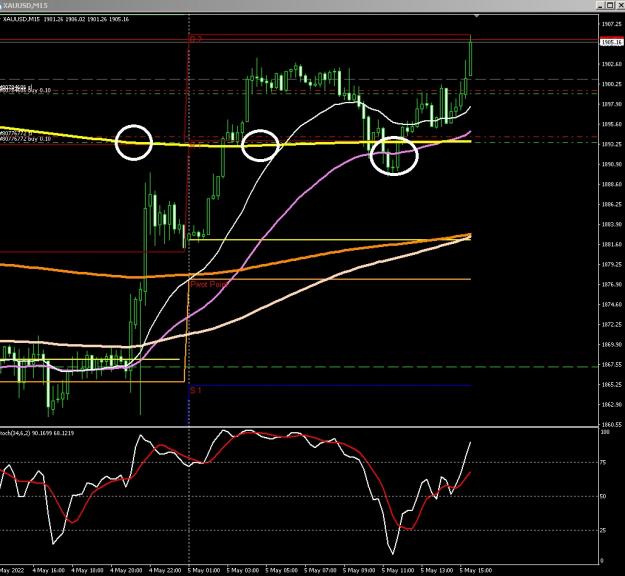Click the chart shift triangle marker
The height and width of the screenshot is (576, 625).
tap(476, 16)
